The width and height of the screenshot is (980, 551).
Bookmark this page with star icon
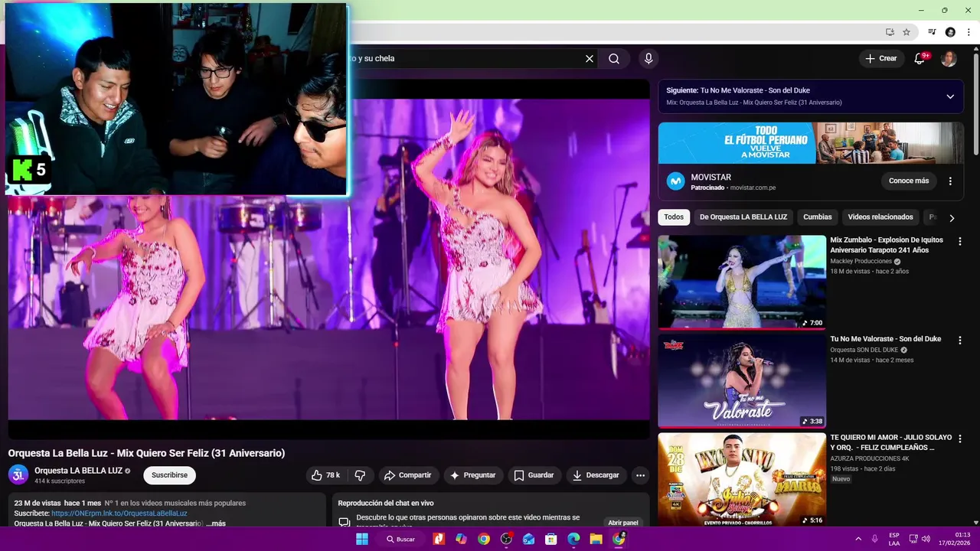coord(906,32)
